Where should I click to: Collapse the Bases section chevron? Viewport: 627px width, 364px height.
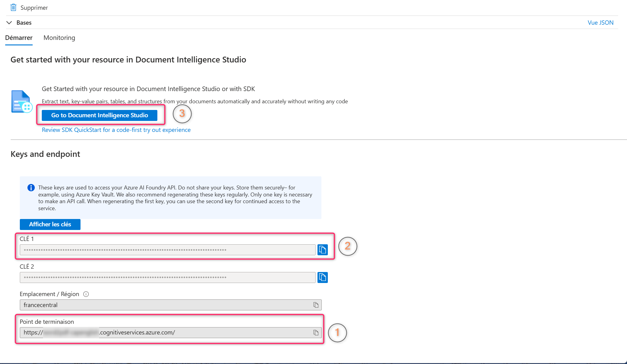[x=9, y=23]
